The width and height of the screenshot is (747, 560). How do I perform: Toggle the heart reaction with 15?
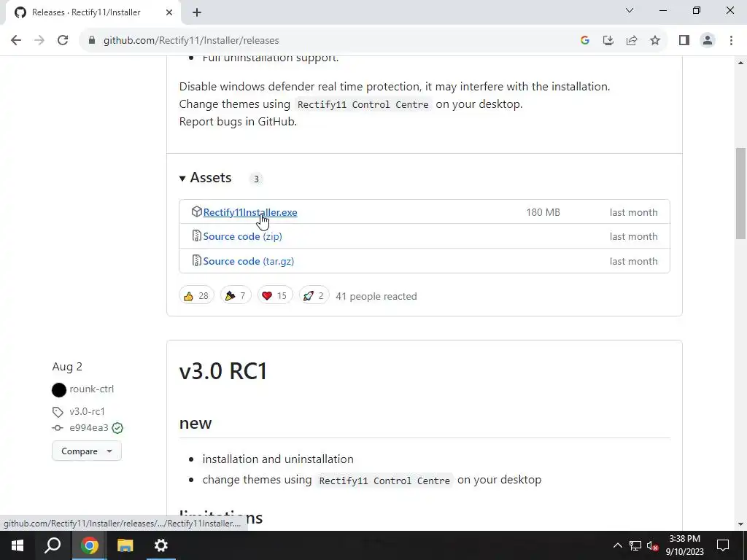point(274,296)
